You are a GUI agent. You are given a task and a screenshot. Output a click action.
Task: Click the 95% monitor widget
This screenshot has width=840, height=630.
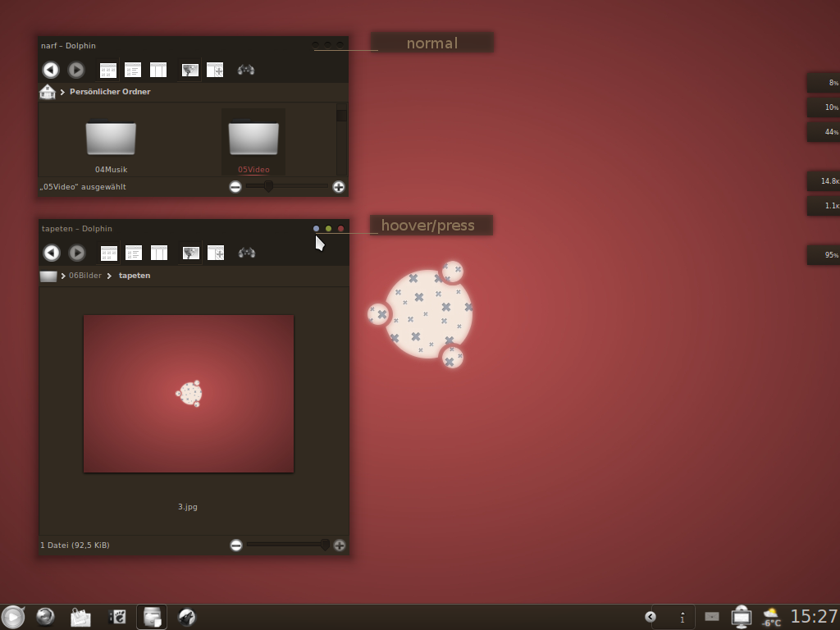click(824, 255)
